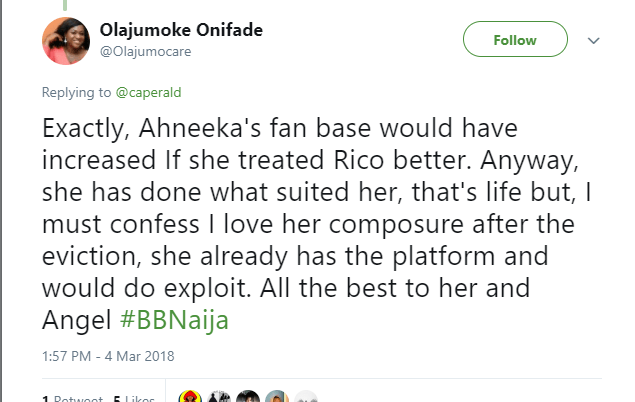Image resolution: width=635 pixels, height=402 pixels.
Task: Follow Olajumoke Onifade
Action: click(515, 40)
